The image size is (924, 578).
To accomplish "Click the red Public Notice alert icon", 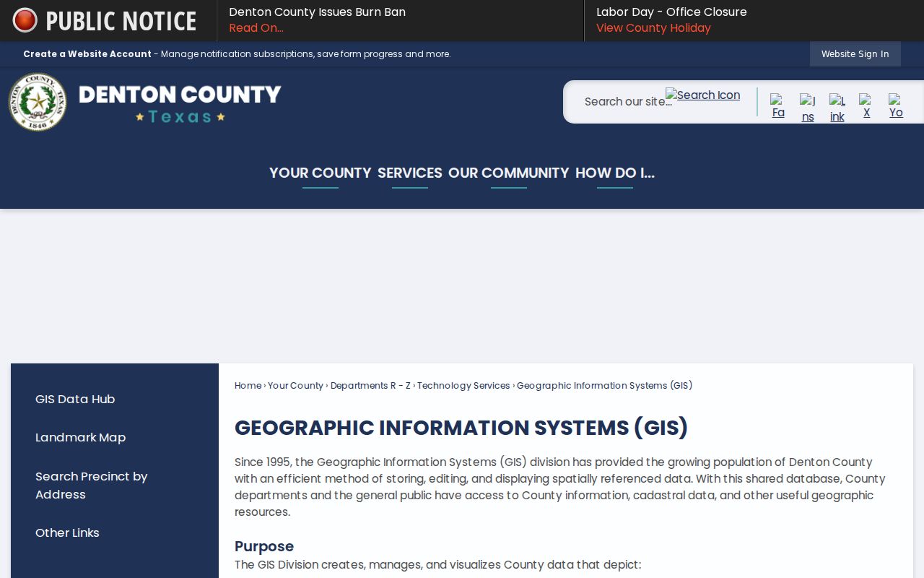I will pyautogui.click(x=25, y=20).
